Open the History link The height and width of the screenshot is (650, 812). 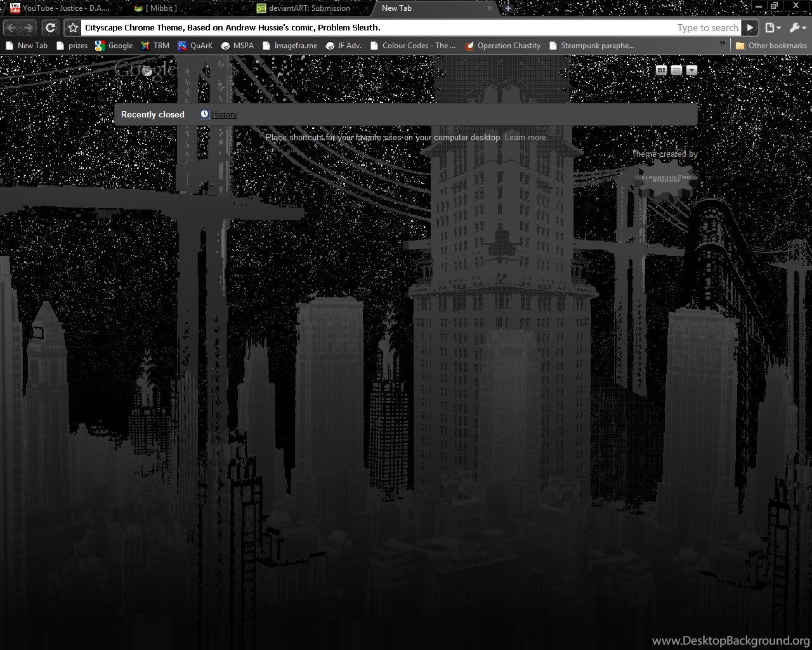click(x=224, y=115)
